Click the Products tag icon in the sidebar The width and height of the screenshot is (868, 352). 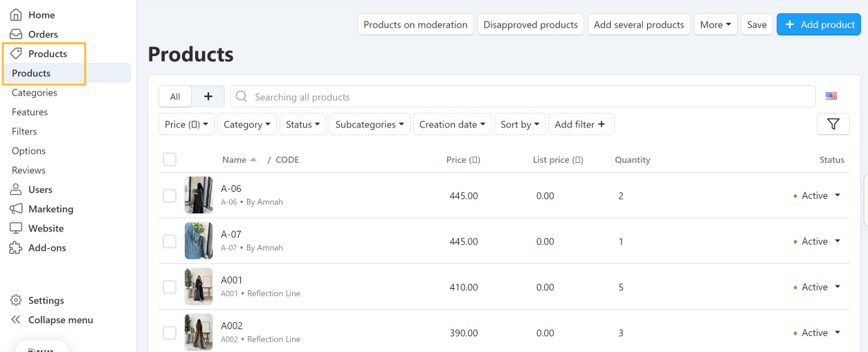[x=16, y=53]
